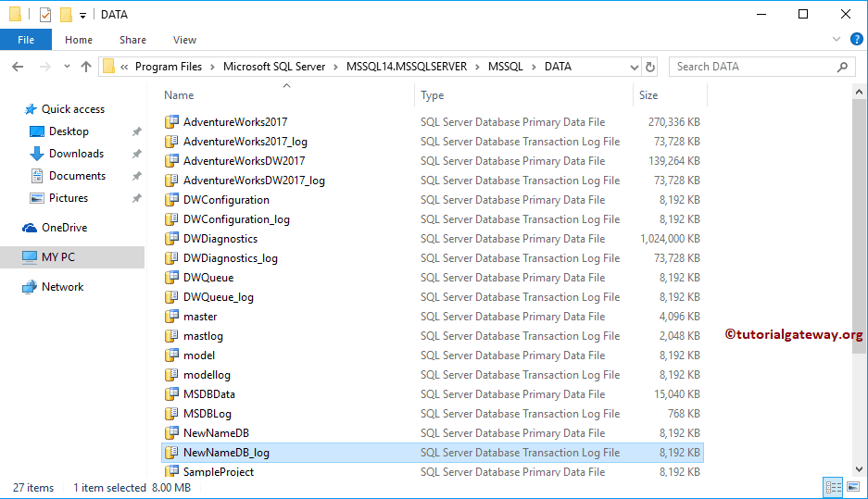Click the Network icon in sidebar
Viewport: 868px width, 499px height.
(x=30, y=287)
